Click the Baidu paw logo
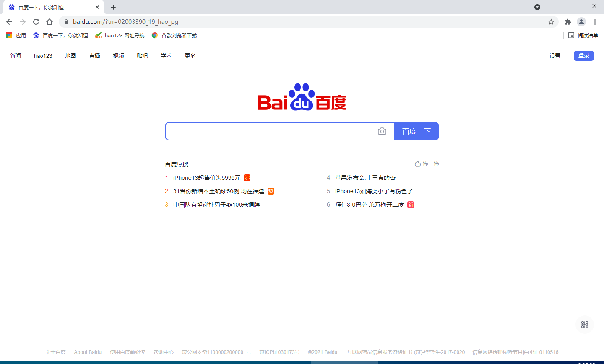 tap(302, 97)
